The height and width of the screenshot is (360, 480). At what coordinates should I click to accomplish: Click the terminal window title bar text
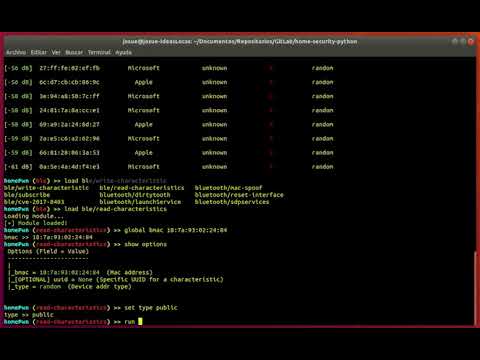click(x=240, y=41)
